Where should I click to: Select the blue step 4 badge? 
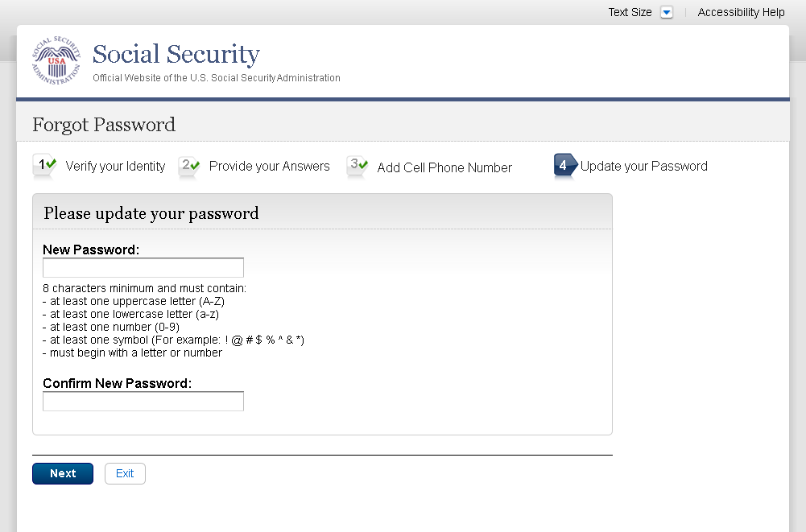tap(564, 166)
